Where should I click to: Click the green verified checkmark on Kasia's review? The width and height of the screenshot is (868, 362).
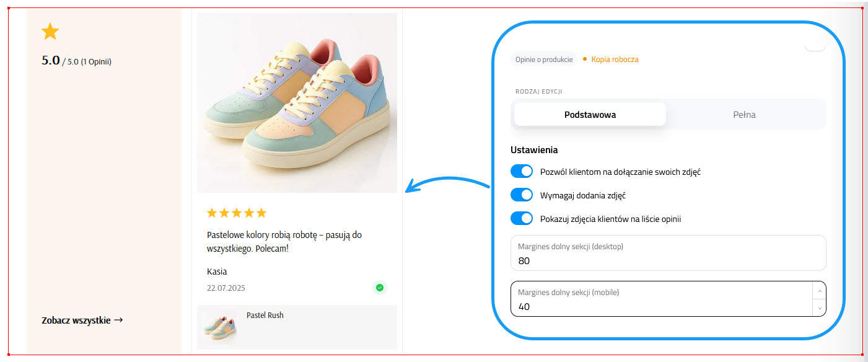[380, 288]
